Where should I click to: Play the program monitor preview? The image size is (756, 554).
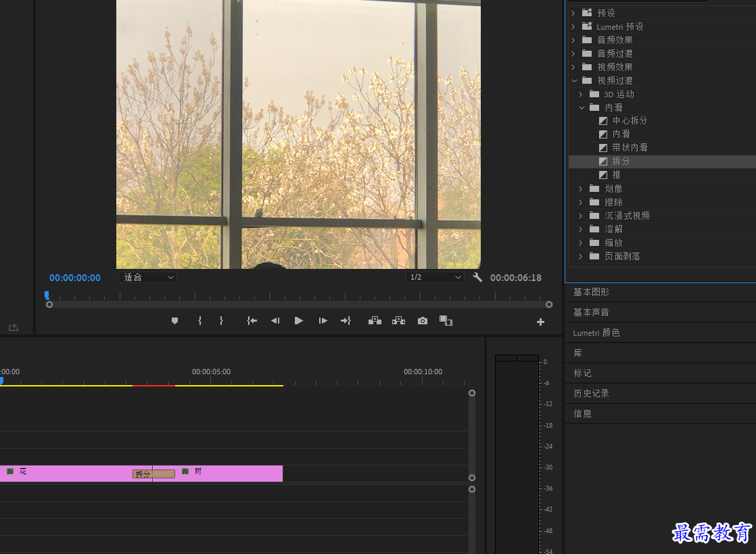298,321
